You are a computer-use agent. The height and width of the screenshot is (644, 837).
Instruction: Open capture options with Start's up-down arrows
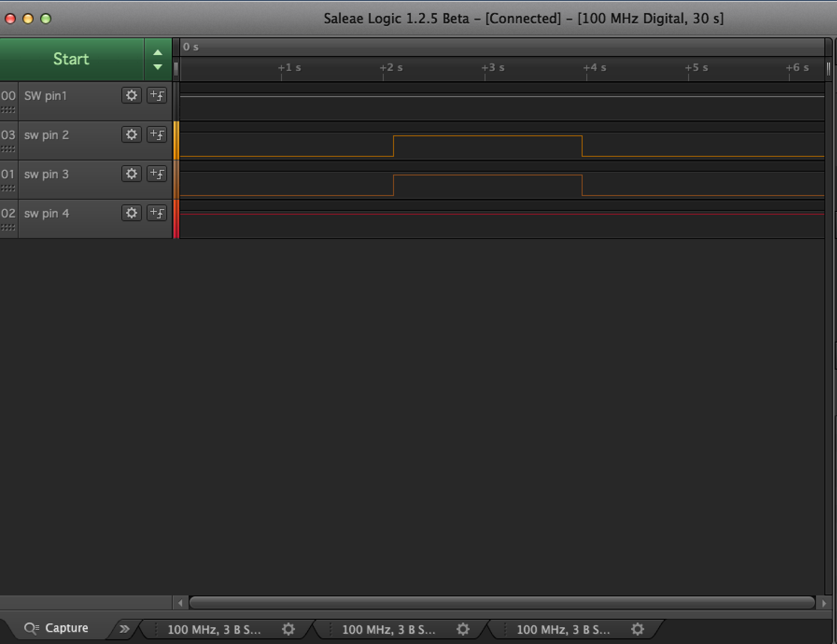click(158, 59)
